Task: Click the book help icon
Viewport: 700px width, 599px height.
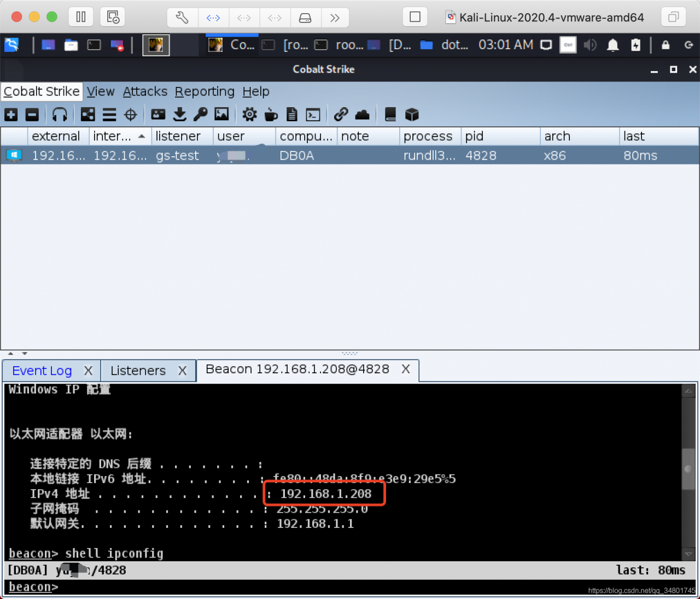Action: point(390,114)
